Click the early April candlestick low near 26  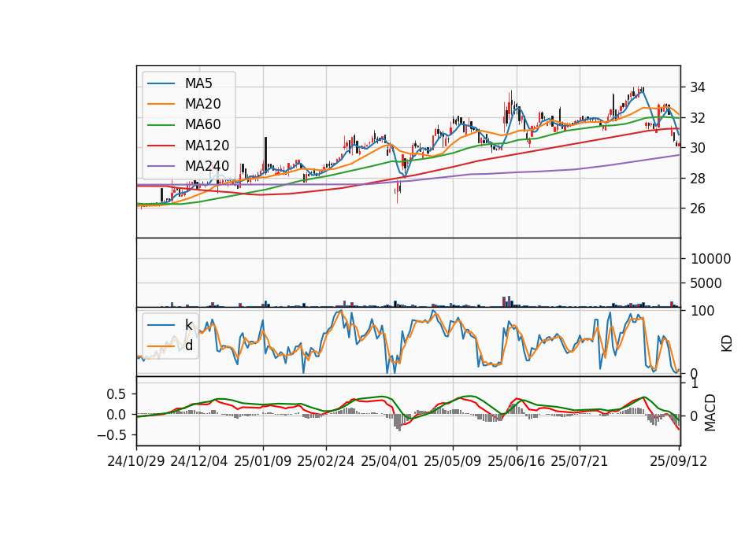[397, 193]
